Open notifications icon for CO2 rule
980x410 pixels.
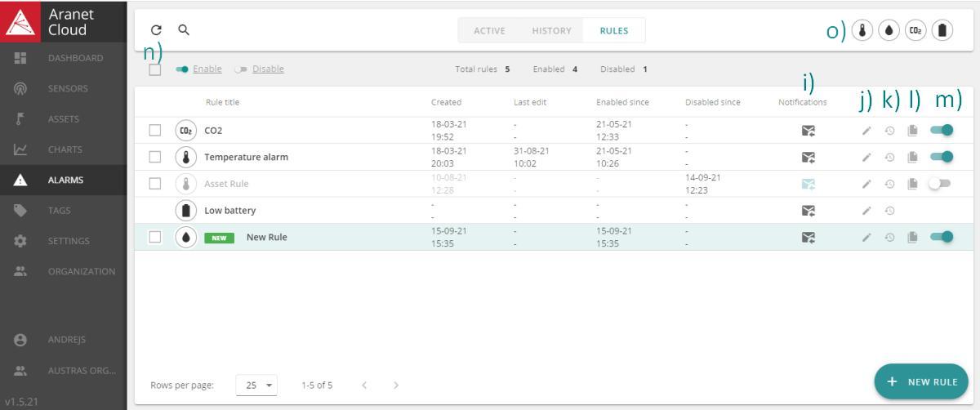tap(808, 131)
